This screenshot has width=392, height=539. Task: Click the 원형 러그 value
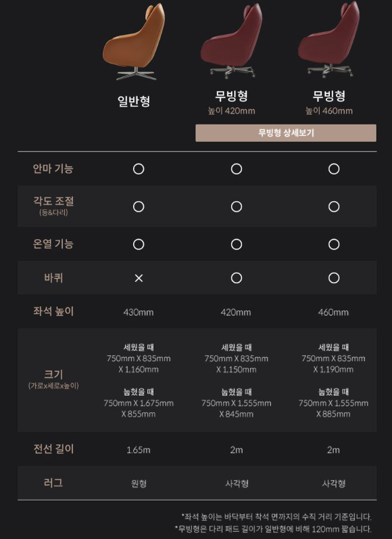pyautogui.click(x=139, y=484)
